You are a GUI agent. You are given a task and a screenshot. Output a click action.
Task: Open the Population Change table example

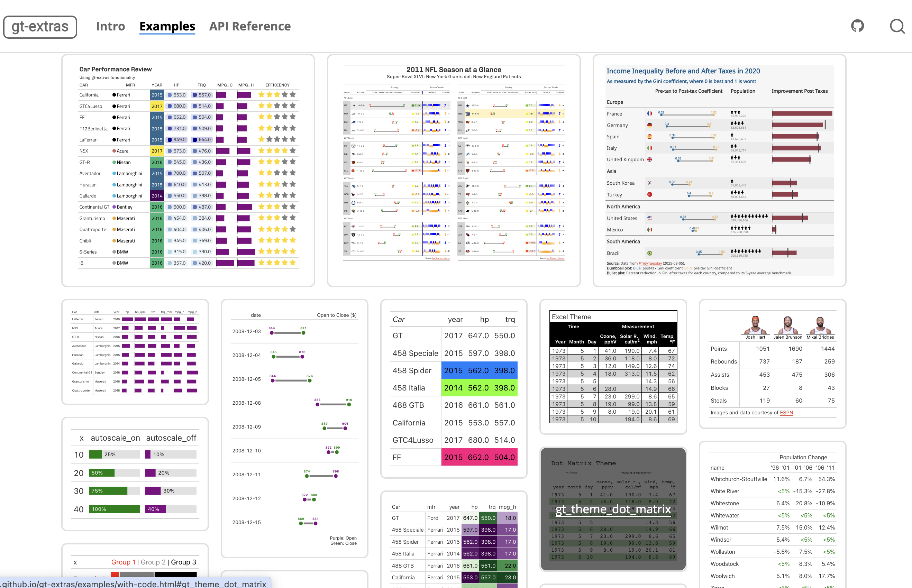[772, 515]
